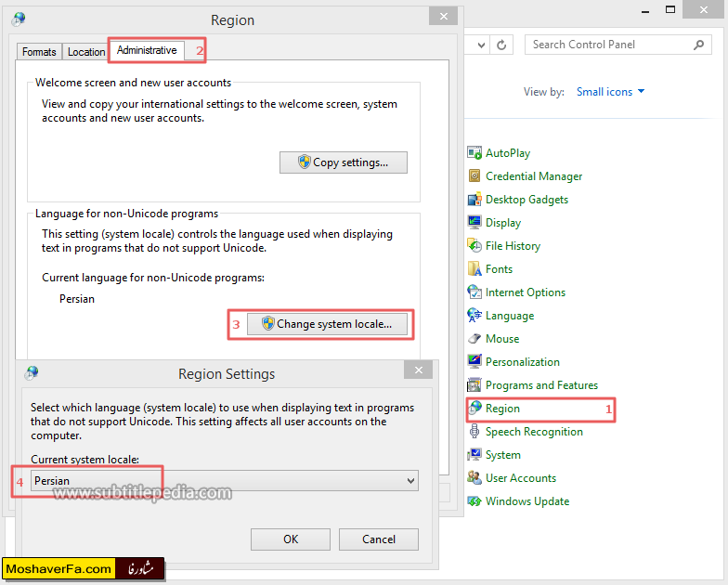Click the File History icon

475,246
